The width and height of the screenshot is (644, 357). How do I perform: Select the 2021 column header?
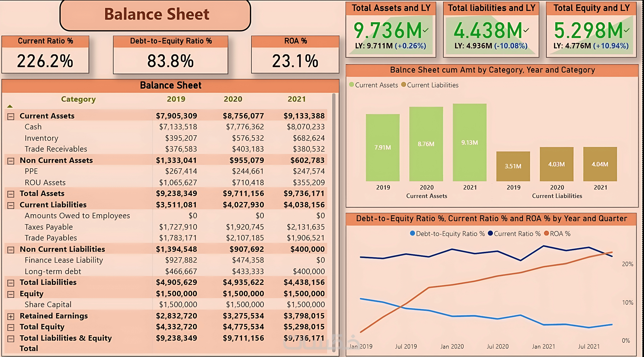[297, 99]
